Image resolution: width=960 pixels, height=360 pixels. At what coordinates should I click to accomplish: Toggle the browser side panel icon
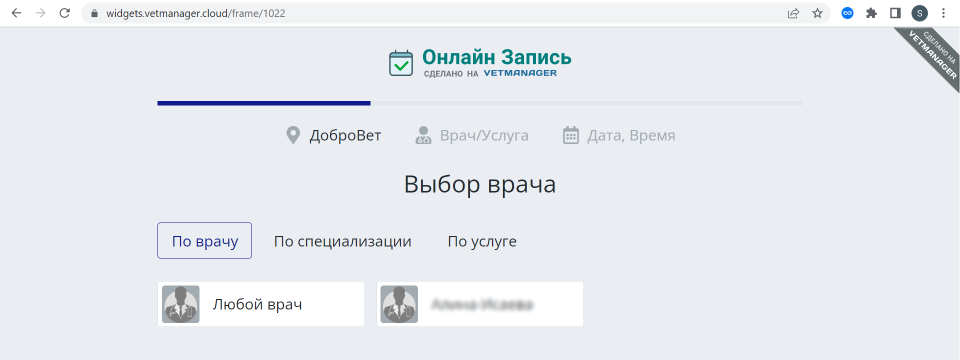[895, 13]
